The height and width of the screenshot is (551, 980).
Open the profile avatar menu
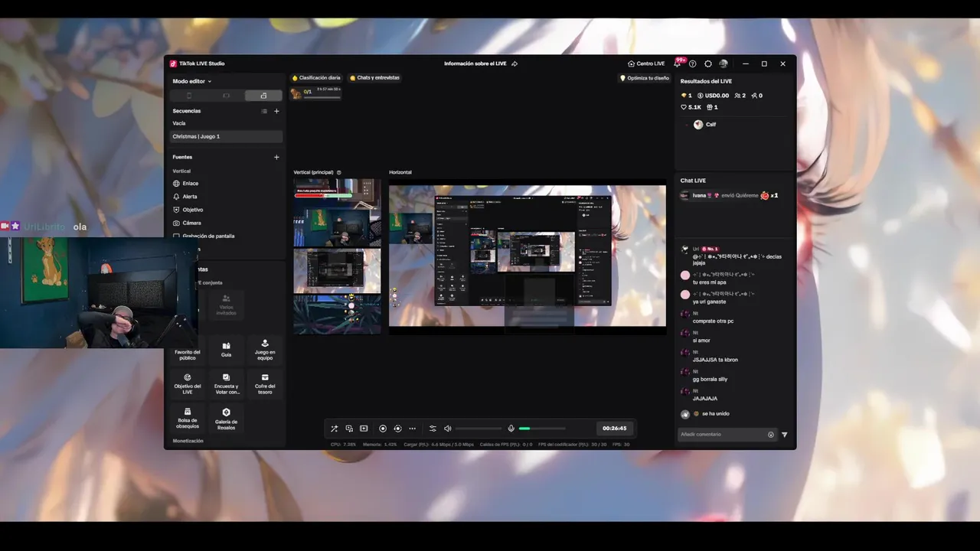tap(724, 64)
